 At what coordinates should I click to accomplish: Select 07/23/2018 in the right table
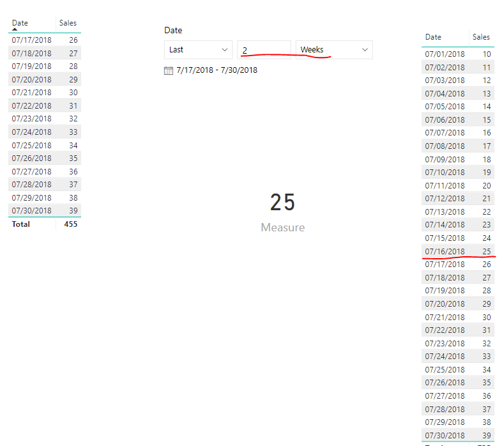[x=445, y=343]
